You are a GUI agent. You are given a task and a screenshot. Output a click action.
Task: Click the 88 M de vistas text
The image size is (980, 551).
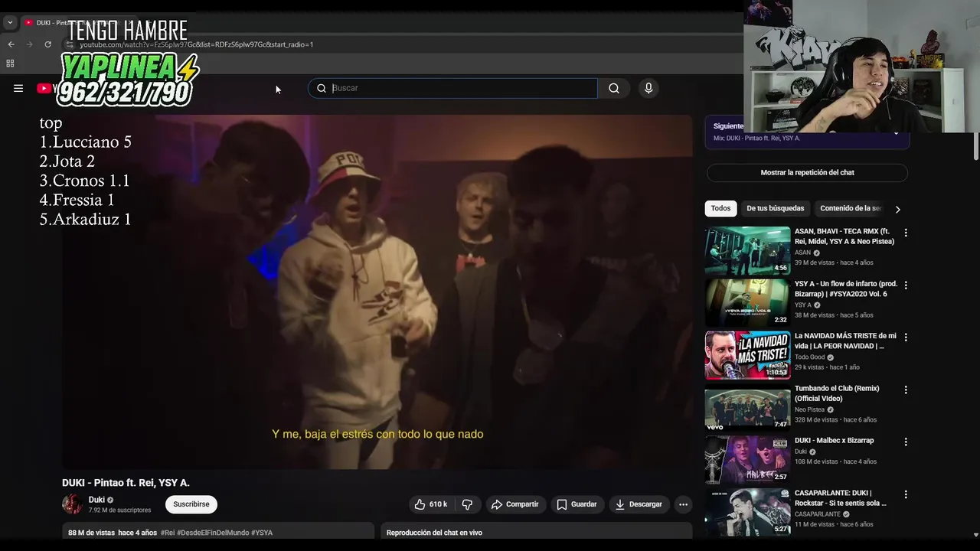point(91,533)
